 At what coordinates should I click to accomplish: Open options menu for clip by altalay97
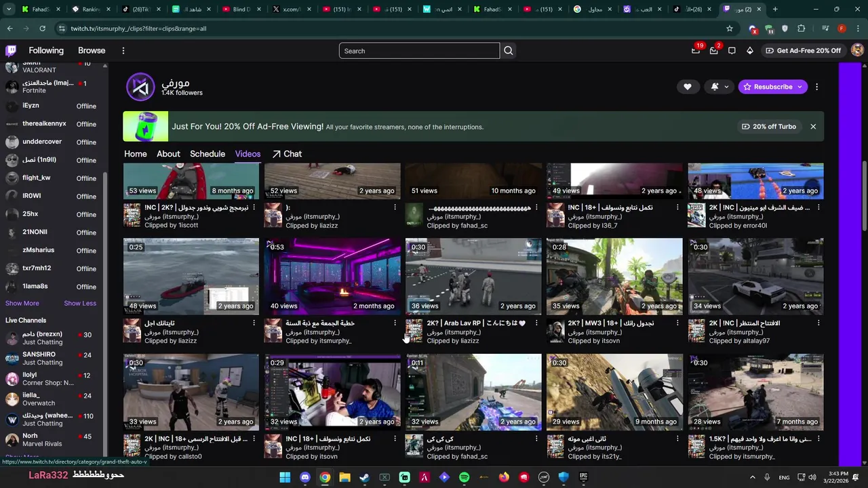pyautogui.click(x=818, y=323)
